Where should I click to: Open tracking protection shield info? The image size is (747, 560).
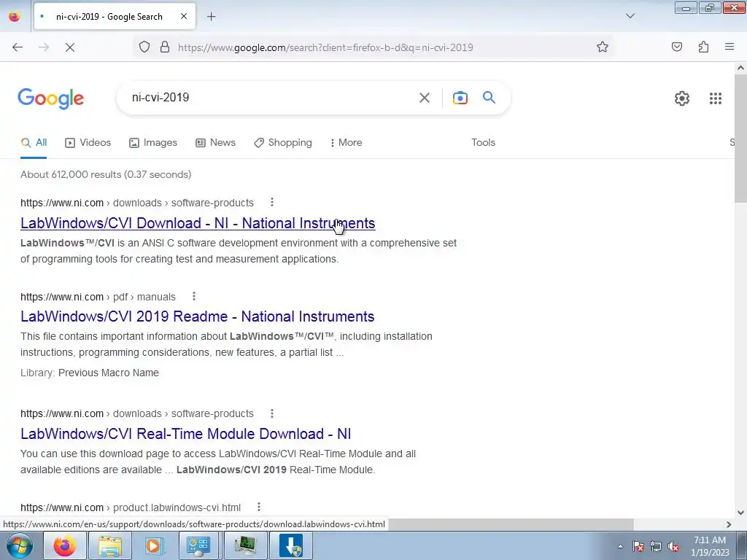point(144,47)
